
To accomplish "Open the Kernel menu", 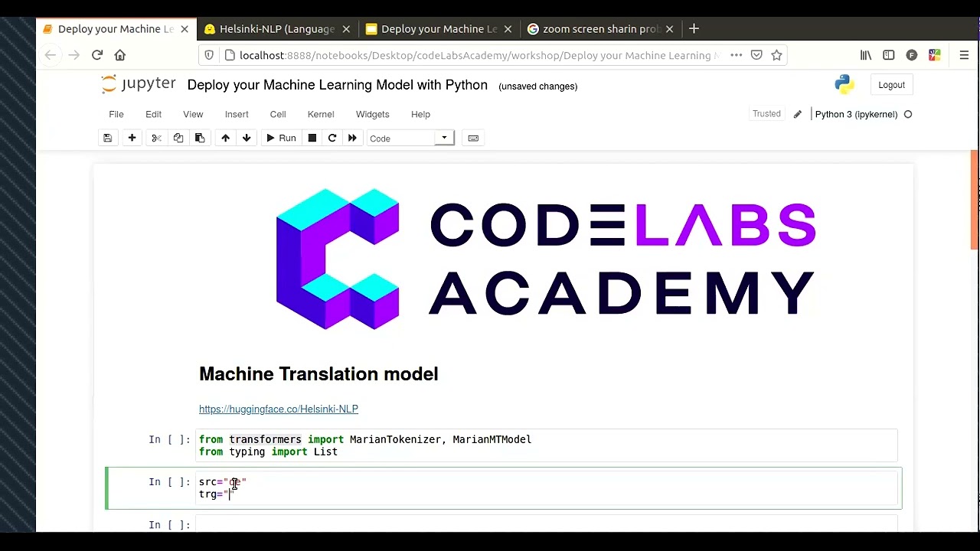I will click(x=321, y=114).
